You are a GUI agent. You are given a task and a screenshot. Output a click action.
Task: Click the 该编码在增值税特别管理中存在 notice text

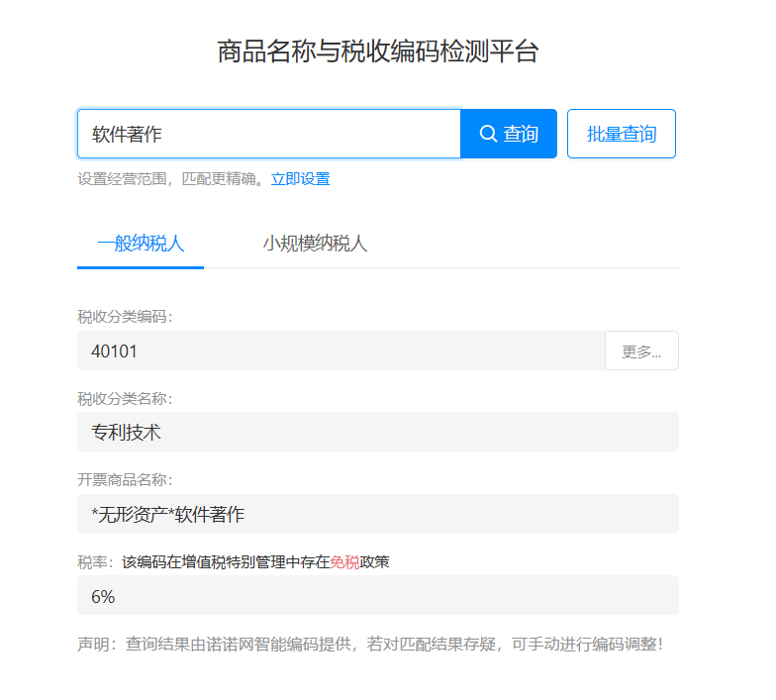point(225,562)
